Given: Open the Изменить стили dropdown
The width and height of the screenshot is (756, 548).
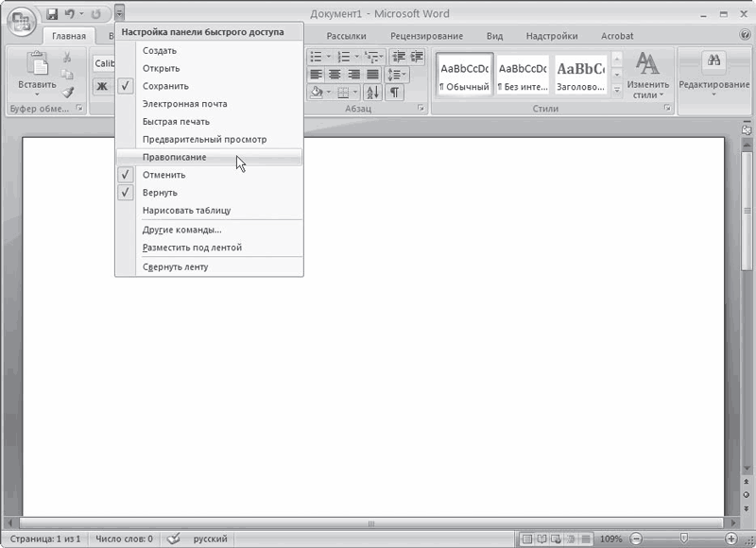Looking at the screenshot, I should [647, 75].
